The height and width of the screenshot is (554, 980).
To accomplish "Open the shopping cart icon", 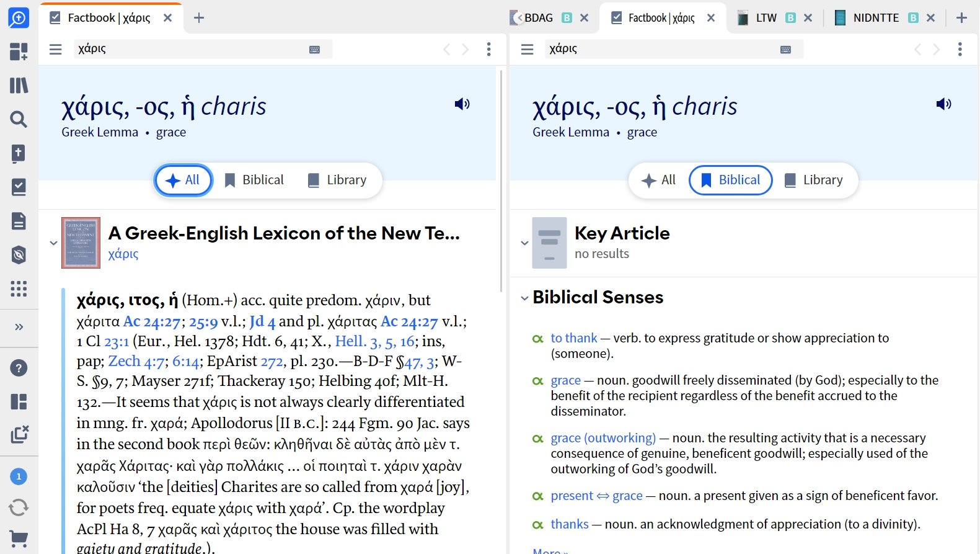I will pyautogui.click(x=19, y=538).
